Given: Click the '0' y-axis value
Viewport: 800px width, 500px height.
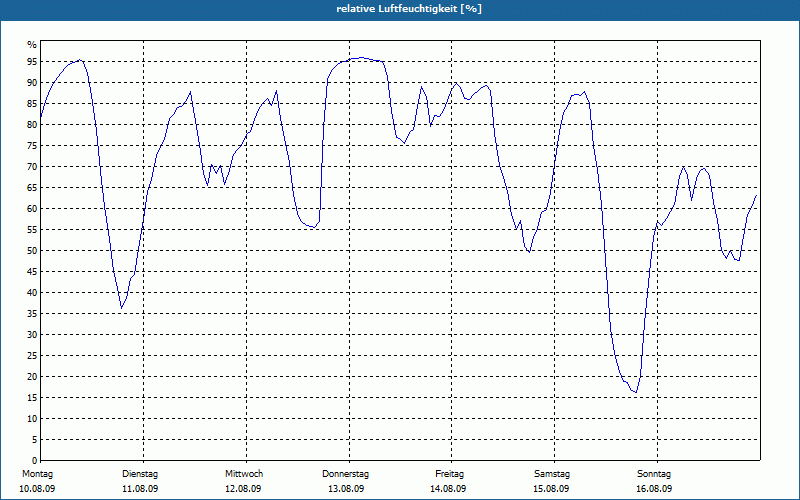Looking at the screenshot, I should pos(35,461).
